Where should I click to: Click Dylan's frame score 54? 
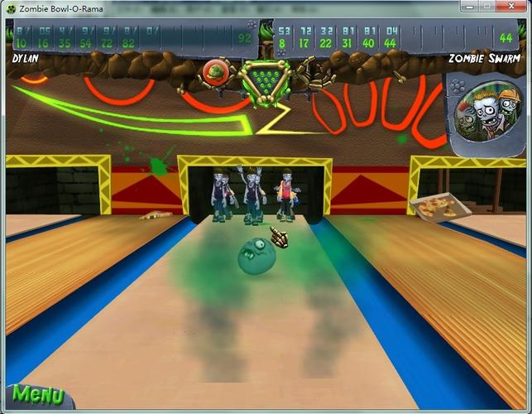[x=85, y=44]
